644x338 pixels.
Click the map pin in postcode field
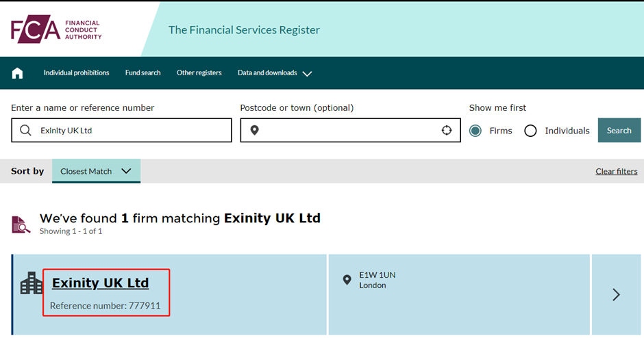[x=255, y=130]
